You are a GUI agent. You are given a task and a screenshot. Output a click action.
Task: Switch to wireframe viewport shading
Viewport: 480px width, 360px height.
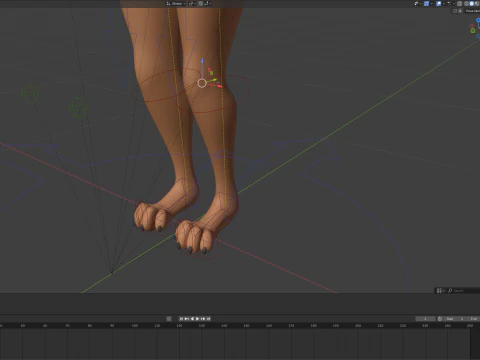coord(466,4)
